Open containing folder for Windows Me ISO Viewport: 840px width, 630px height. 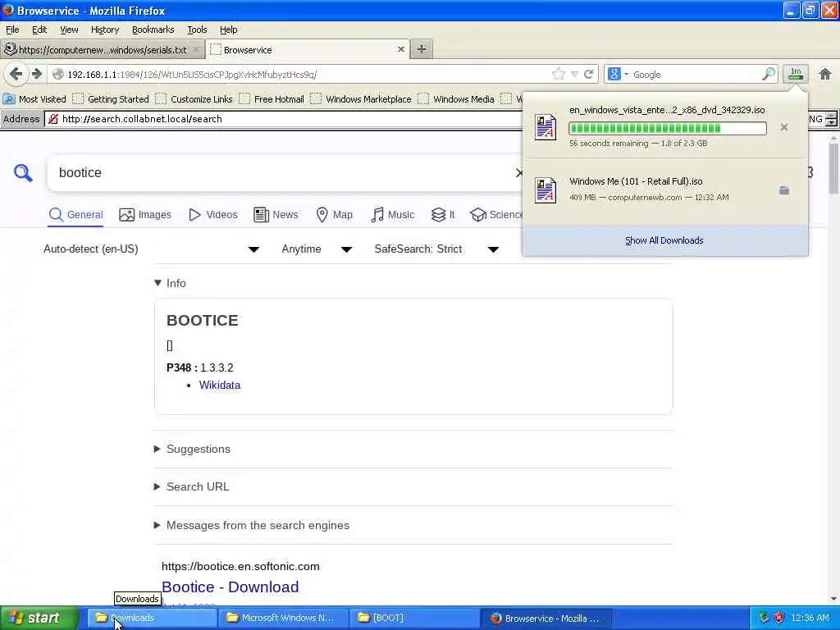(784, 190)
